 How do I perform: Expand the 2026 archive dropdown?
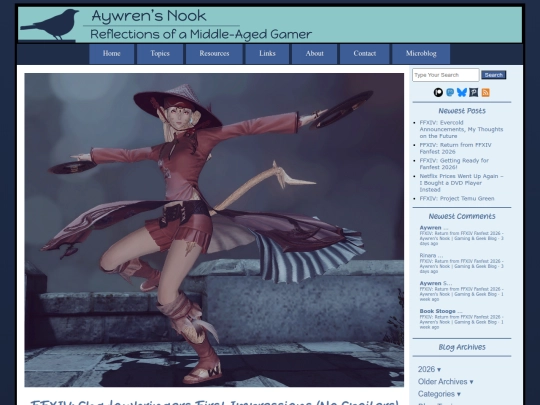(429, 369)
